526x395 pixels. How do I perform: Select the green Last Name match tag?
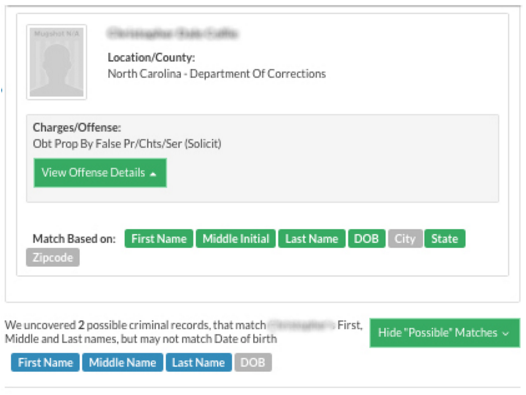coord(312,239)
